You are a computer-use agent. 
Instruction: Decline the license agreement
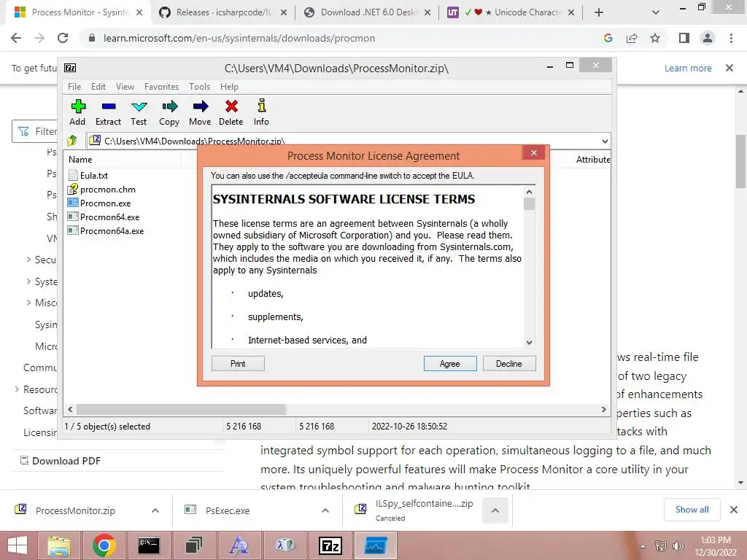coord(509,364)
